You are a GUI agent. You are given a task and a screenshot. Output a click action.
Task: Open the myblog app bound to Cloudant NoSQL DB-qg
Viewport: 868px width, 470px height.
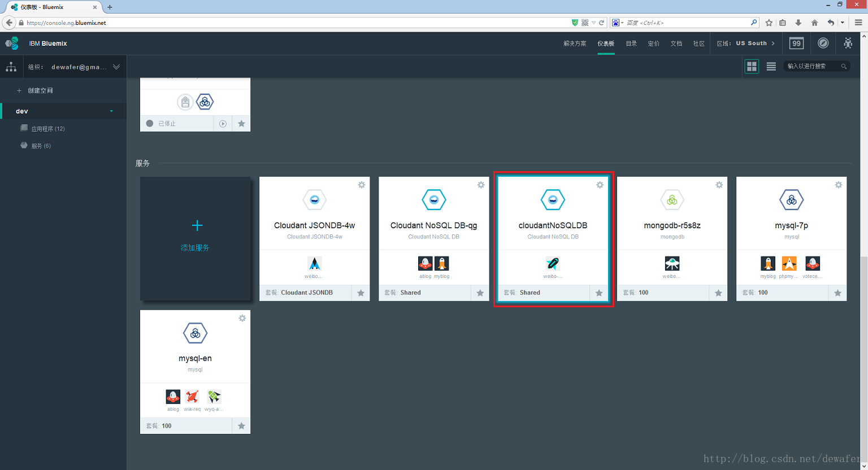tap(442, 263)
